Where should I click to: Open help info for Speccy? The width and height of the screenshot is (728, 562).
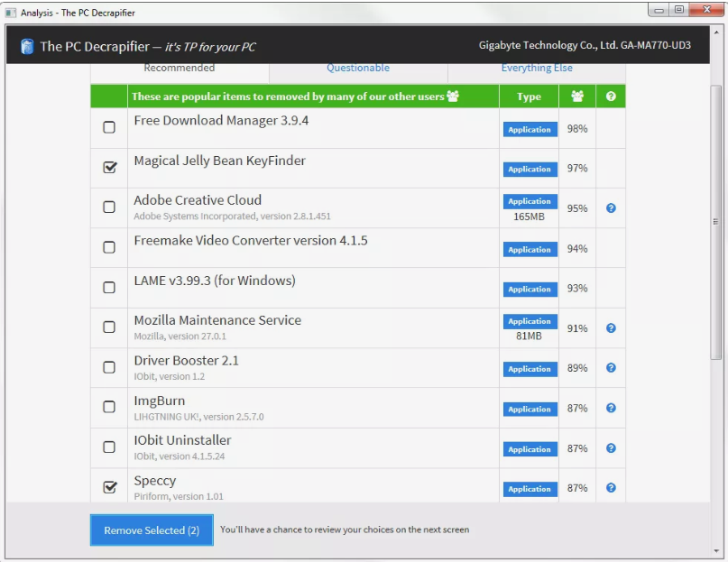(611, 487)
